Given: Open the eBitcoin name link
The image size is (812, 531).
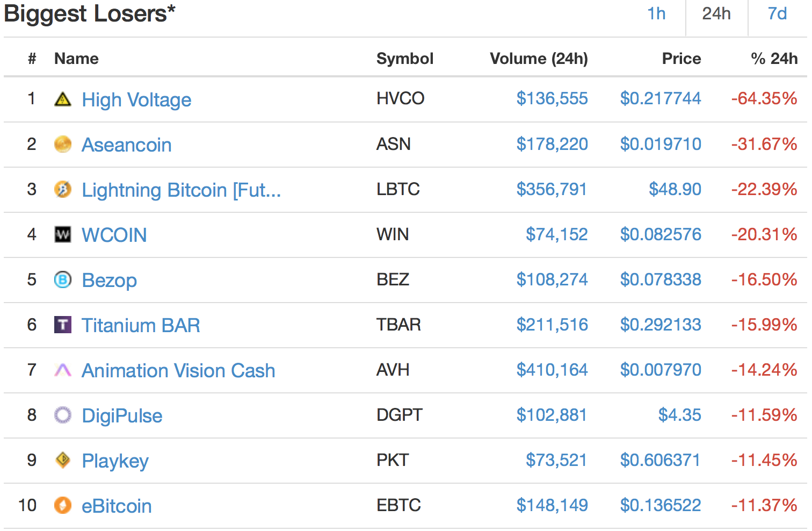Looking at the screenshot, I should click(117, 506).
